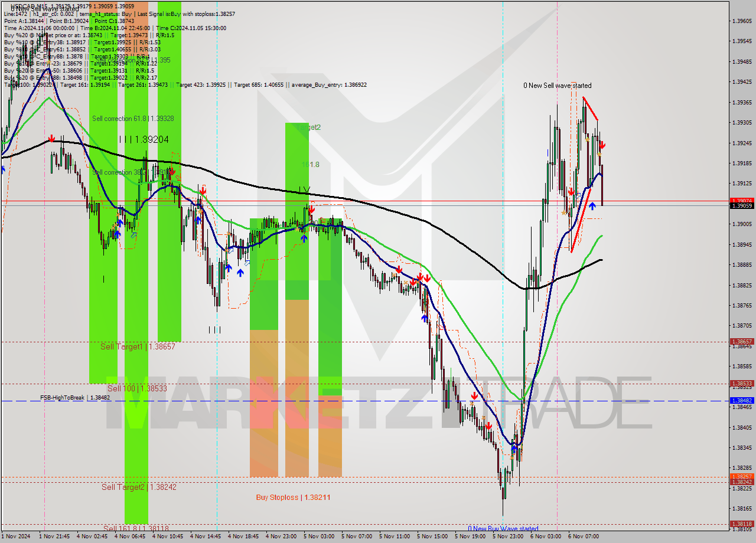Select the '5 Nov 03:00' time axis label
Image resolution: width=756 pixels, height=543 pixels.
point(319,537)
